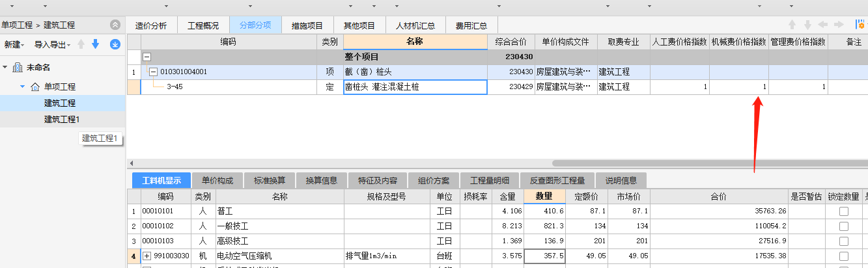Click the 一般技工 name cell
Screen dimensions: 868x268
pyautogui.click(x=279, y=226)
